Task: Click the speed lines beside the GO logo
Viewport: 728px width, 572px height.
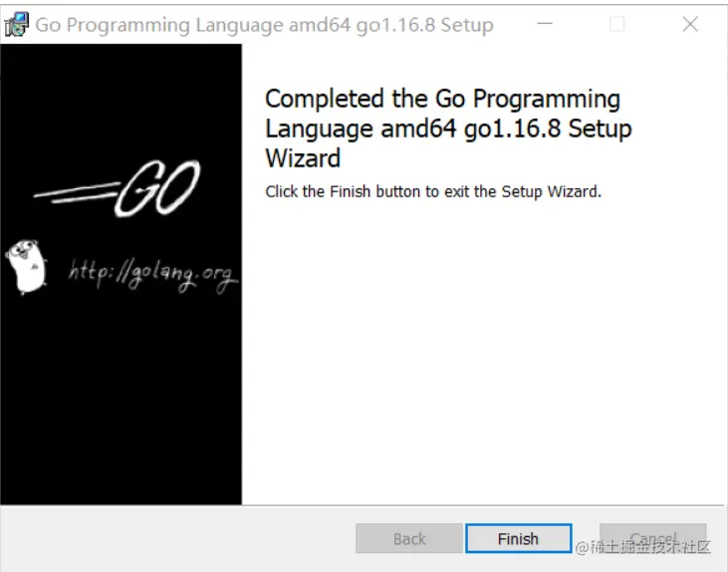Action: [76, 193]
